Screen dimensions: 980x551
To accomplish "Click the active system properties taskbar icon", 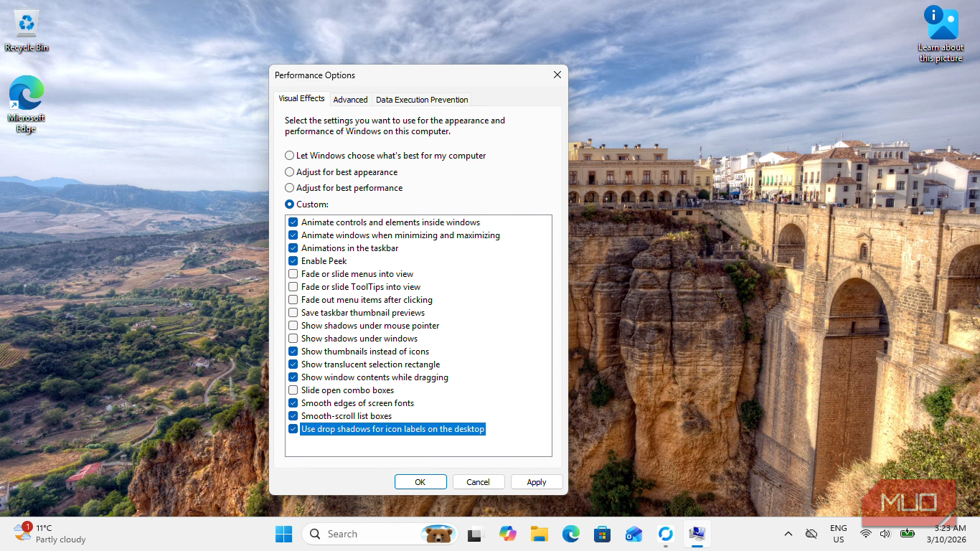I will [697, 534].
